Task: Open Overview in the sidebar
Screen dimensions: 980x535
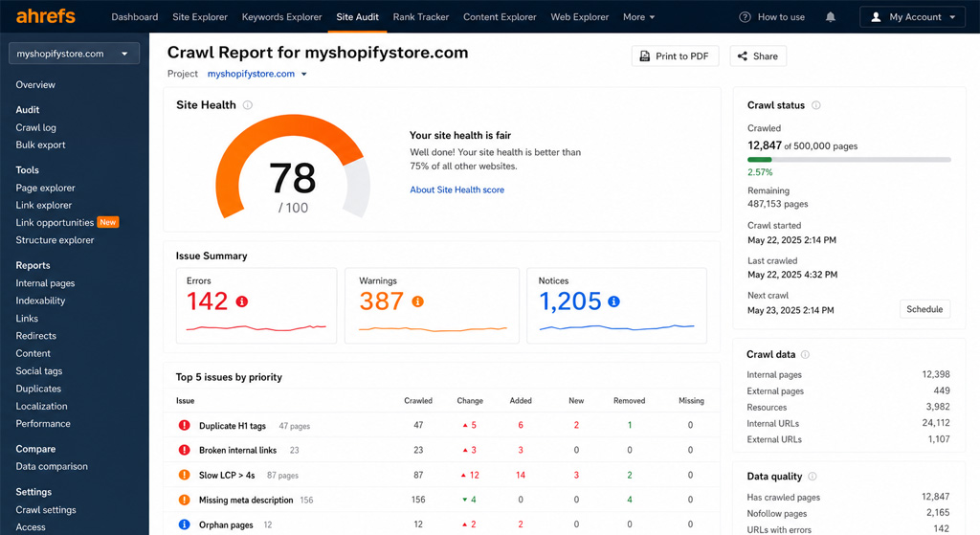Action: point(35,85)
